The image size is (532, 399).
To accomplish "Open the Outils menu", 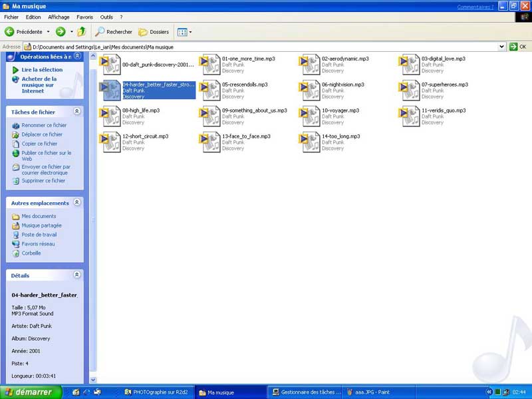I will click(x=106, y=17).
